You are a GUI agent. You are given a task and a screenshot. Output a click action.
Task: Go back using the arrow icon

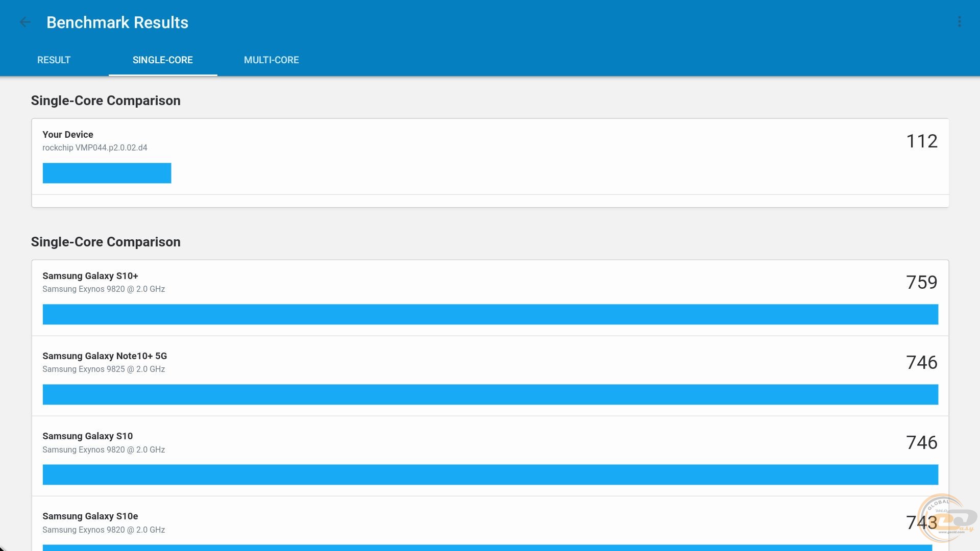coord(24,22)
